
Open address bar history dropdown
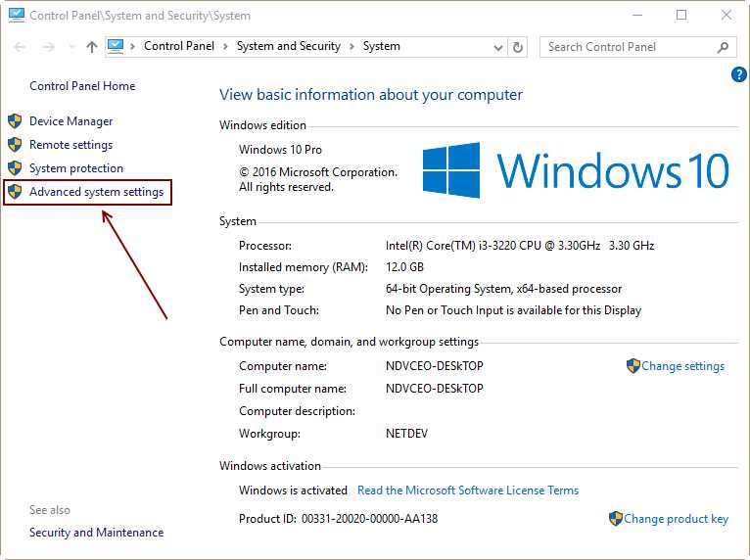click(x=498, y=47)
